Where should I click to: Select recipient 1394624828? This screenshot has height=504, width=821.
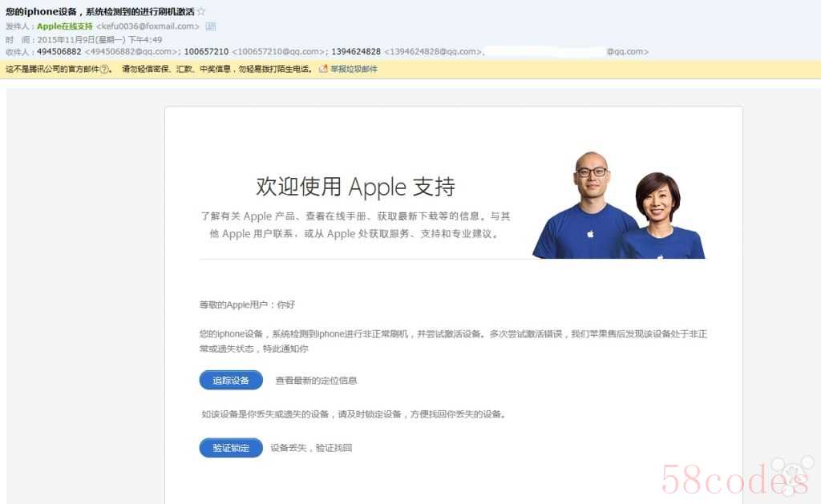pyautogui.click(x=356, y=51)
